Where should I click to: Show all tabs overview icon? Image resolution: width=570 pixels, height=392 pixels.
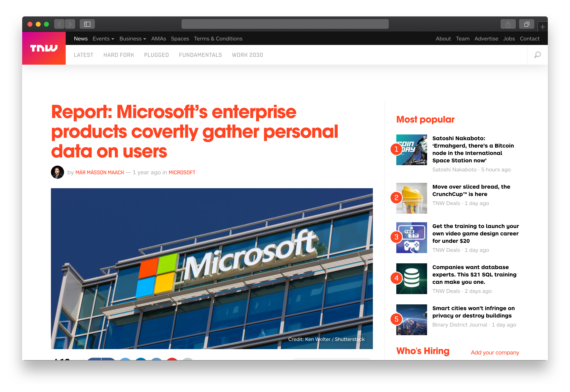point(526,24)
